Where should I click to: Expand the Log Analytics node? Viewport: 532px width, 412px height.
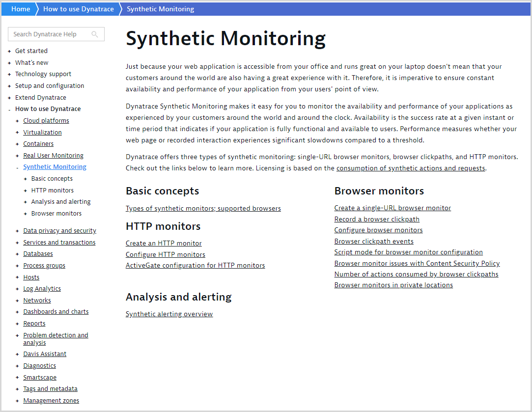[x=17, y=289]
